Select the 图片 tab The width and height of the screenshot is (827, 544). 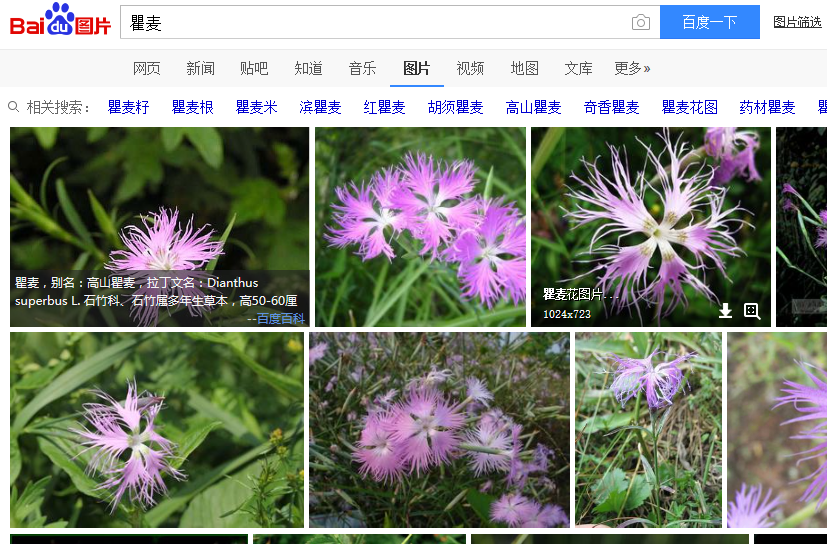click(417, 68)
